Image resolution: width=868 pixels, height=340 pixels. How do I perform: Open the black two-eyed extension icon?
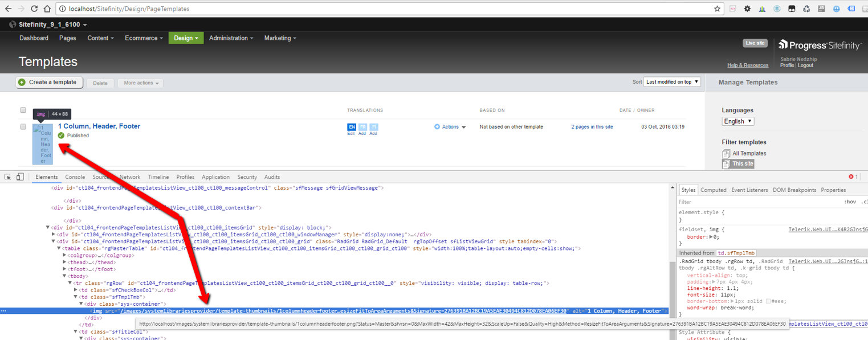point(792,9)
